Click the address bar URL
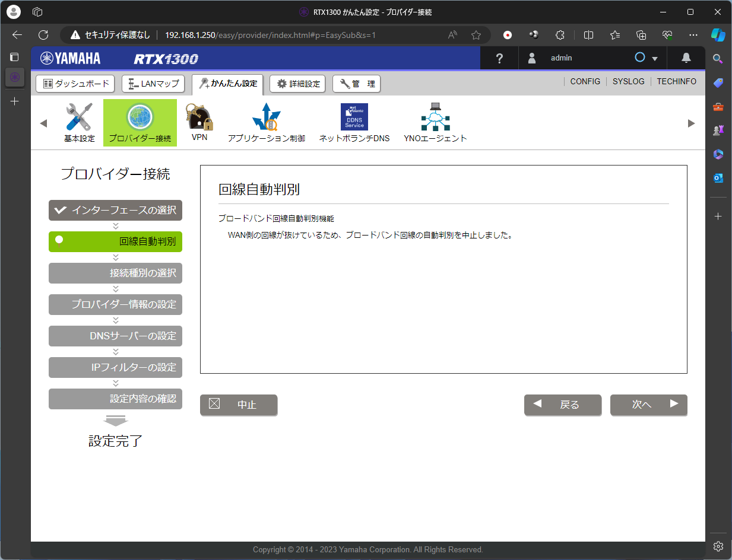The width and height of the screenshot is (732, 560). point(270,35)
